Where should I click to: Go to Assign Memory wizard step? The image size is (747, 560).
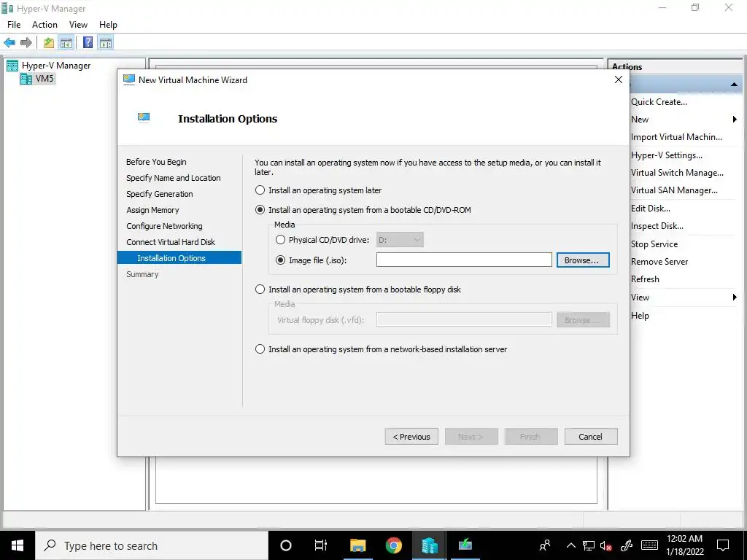pyautogui.click(x=152, y=210)
